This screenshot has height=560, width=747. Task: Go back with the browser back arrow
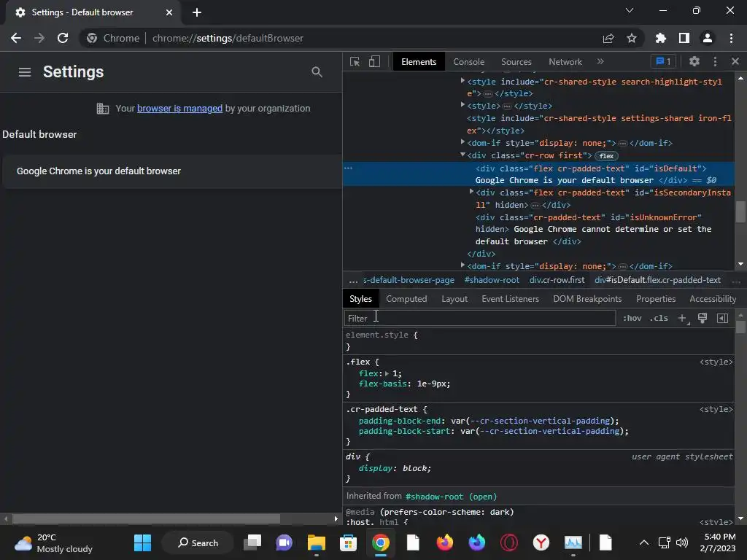[x=16, y=38]
